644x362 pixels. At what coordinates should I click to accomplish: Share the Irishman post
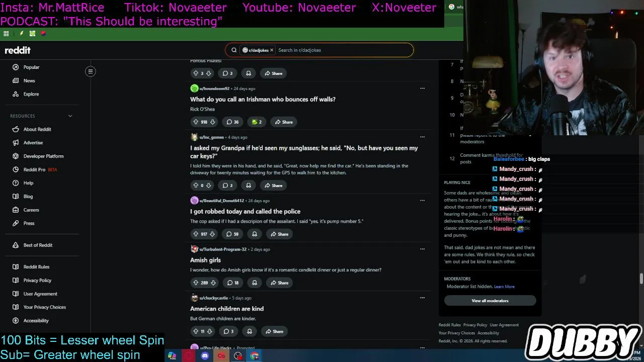283,122
